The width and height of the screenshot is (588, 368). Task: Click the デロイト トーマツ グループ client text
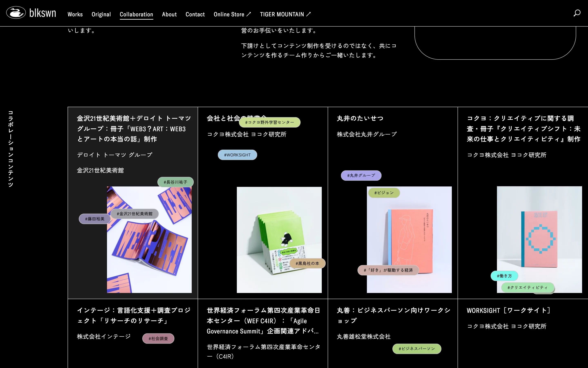(115, 155)
